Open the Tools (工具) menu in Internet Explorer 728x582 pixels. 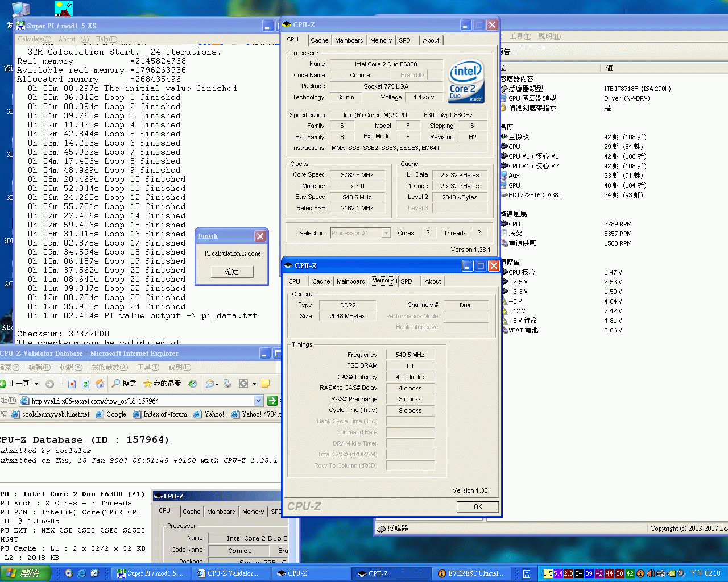pyautogui.click(x=148, y=367)
